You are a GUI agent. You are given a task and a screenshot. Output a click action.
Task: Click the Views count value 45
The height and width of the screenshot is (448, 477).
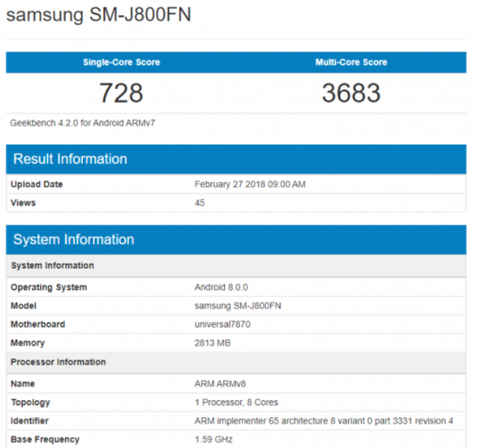200,203
